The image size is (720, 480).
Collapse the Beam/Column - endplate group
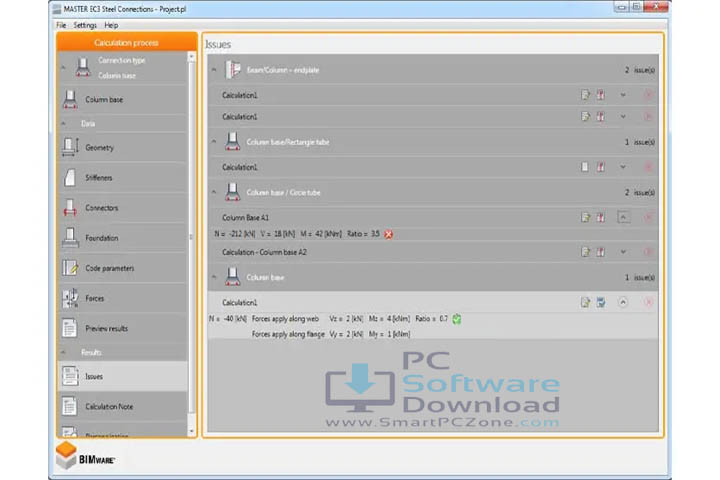coord(214,70)
